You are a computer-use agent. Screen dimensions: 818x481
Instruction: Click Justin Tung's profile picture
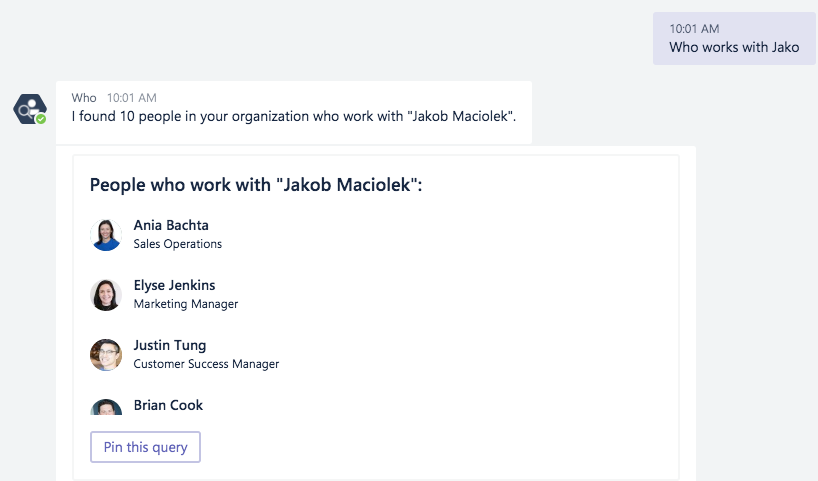tap(106, 354)
